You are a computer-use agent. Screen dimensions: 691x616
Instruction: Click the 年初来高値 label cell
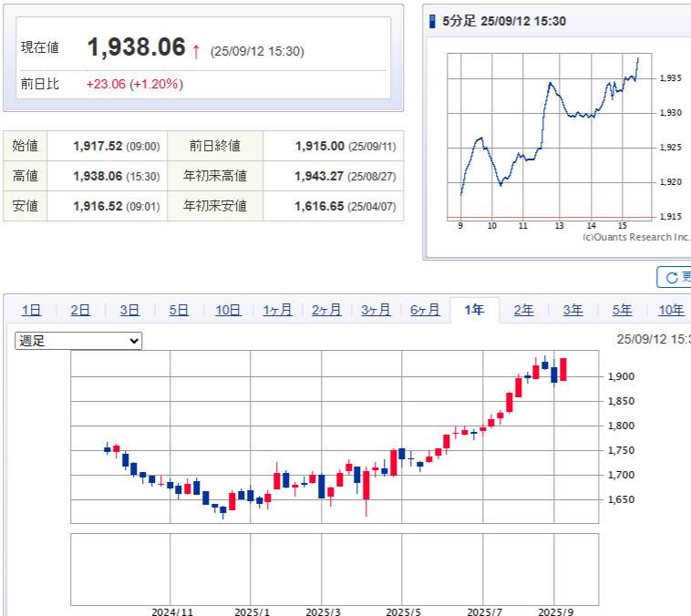(215, 176)
